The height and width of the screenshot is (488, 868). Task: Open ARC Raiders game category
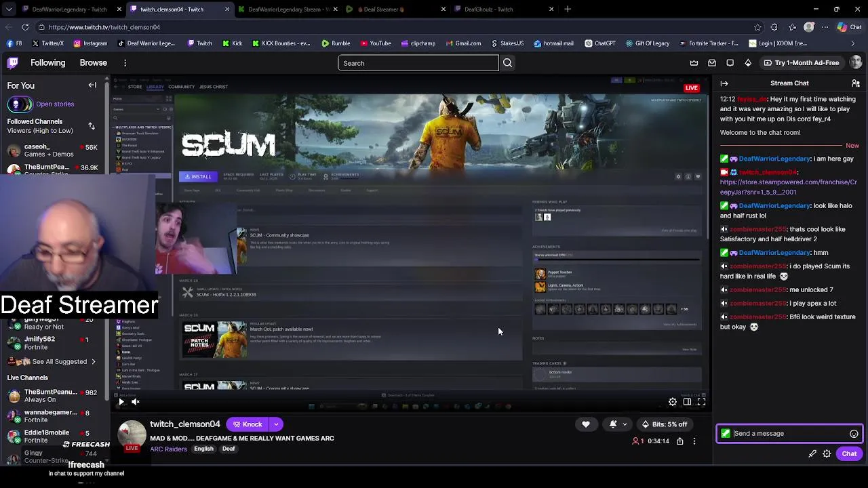[x=169, y=449]
